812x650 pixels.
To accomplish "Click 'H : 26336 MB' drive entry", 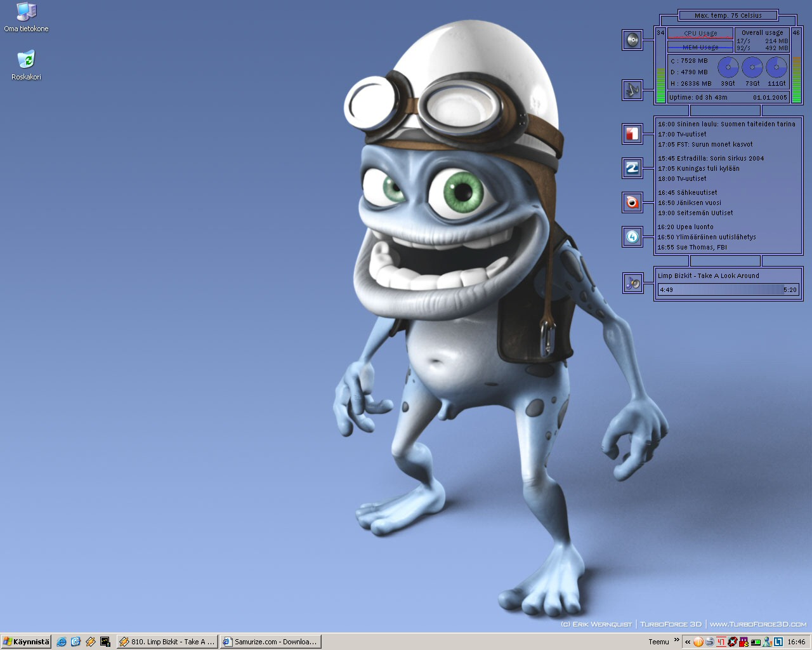I will point(691,83).
